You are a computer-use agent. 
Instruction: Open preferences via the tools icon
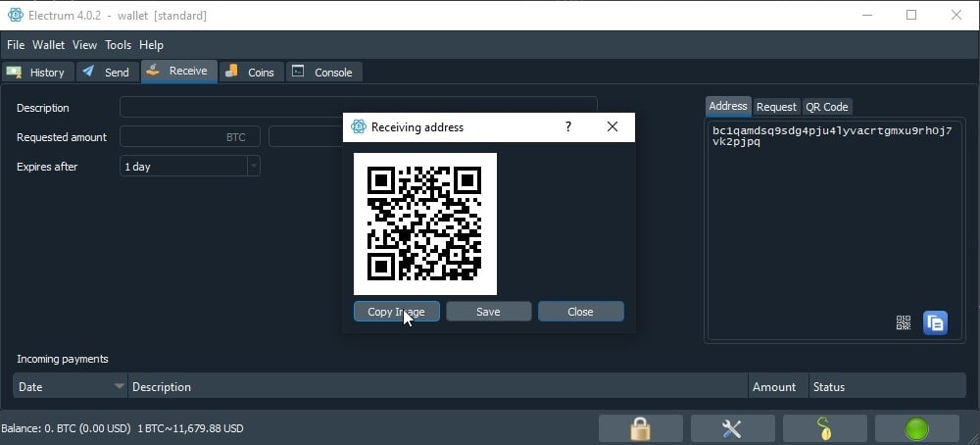click(x=732, y=428)
